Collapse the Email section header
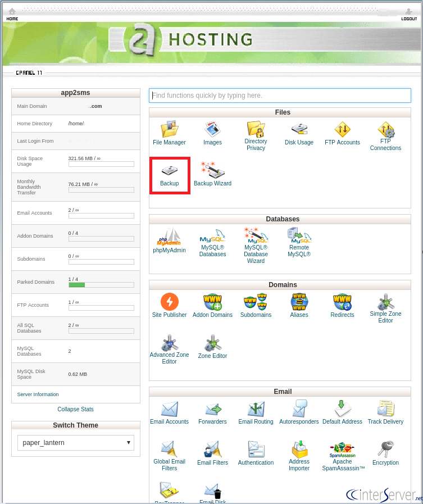423x504 pixels. click(280, 392)
